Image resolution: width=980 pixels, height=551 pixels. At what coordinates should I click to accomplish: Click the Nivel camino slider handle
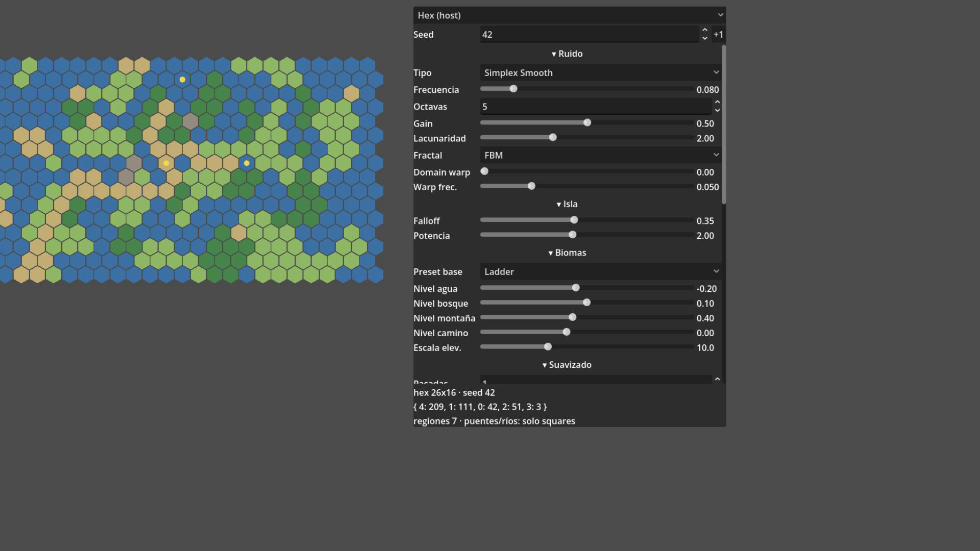pos(567,332)
